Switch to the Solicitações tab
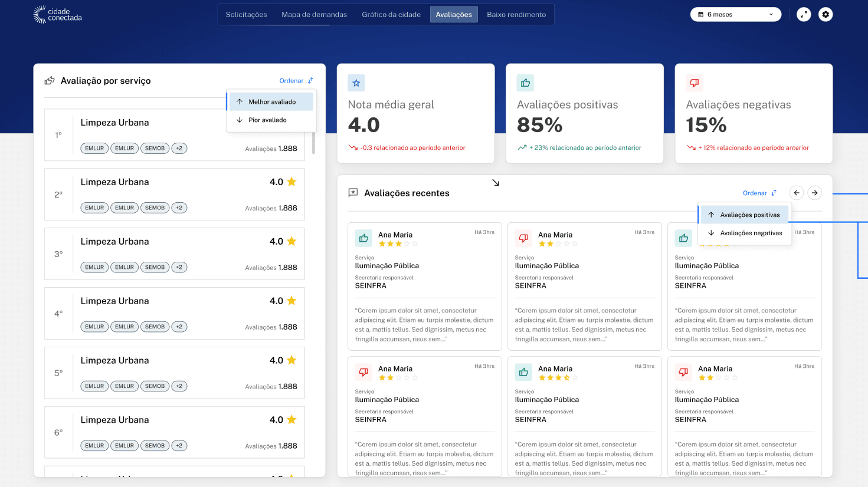868x487 pixels. pyautogui.click(x=246, y=15)
